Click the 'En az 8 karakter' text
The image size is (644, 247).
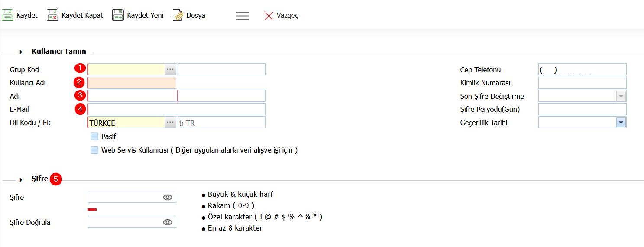pos(235,228)
